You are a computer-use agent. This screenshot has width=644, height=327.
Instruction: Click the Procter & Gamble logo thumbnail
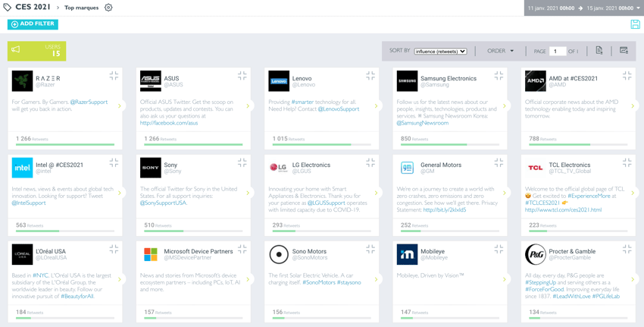(536, 254)
